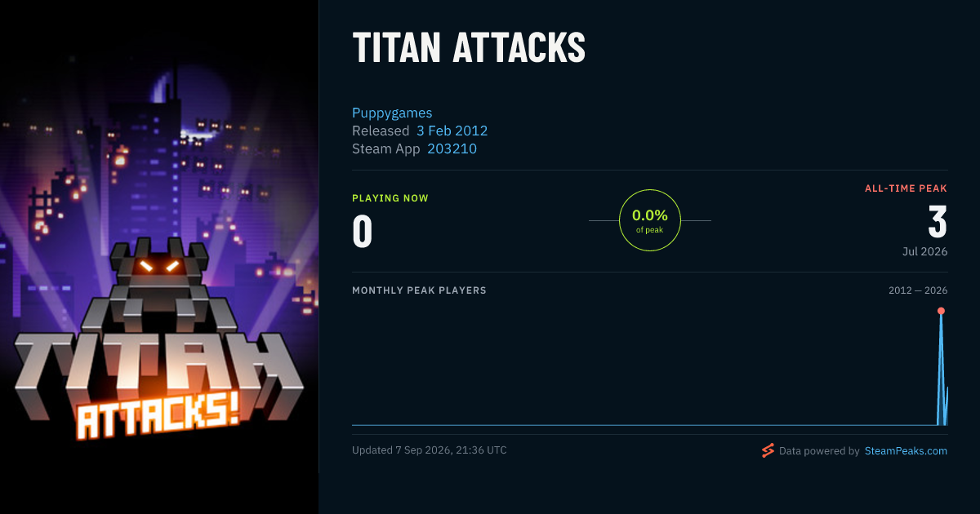Click the Titan Attacks cover art
Image resolution: width=980 pixels, height=514 pixels.
coord(159,257)
